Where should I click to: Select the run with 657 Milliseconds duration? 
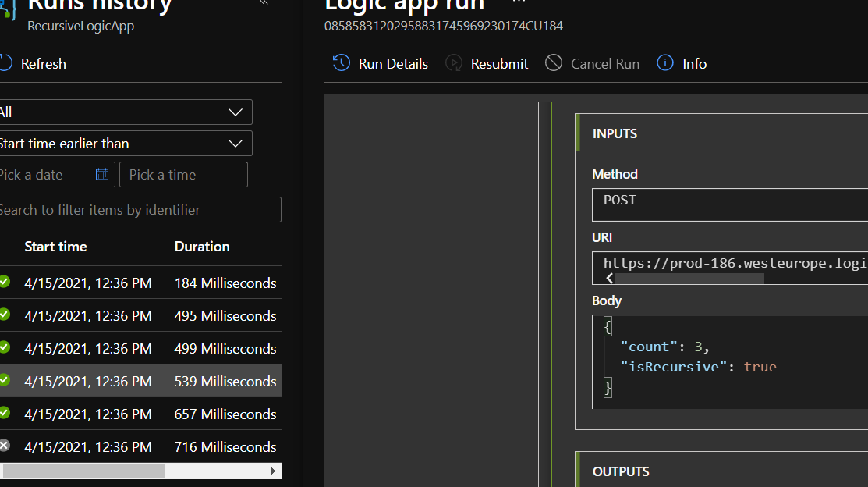(140, 414)
